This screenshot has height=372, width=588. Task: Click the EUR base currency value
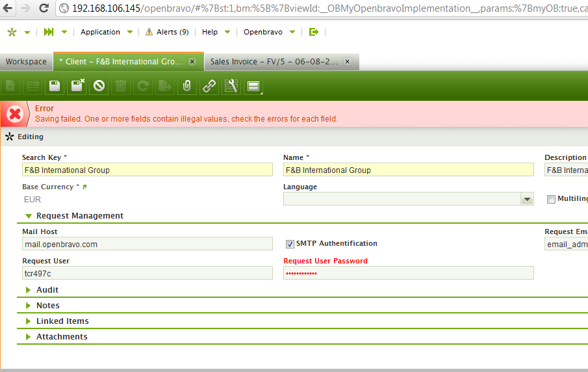[32, 199]
